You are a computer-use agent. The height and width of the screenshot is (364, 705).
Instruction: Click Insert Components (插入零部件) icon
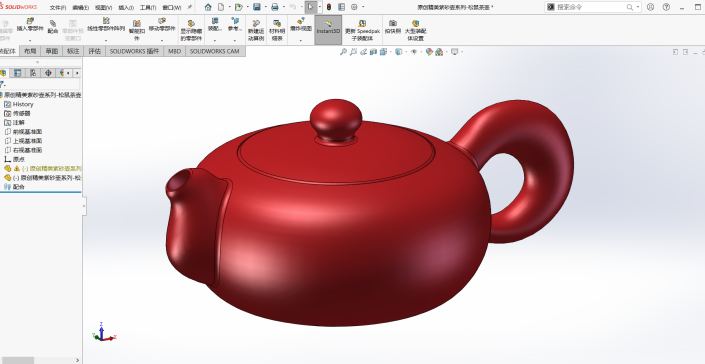coord(30,21)
